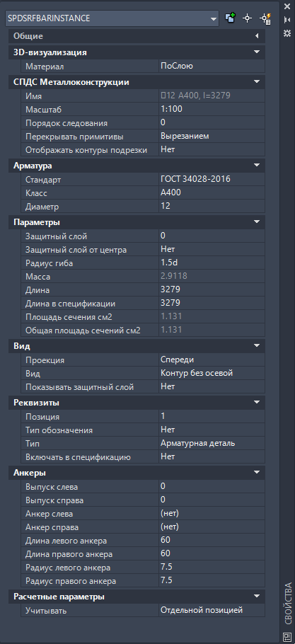The height and width of the screenshot is (644, 295).
Task: Toggle Включать в спецификацию value
Action: tap(212, 457)
